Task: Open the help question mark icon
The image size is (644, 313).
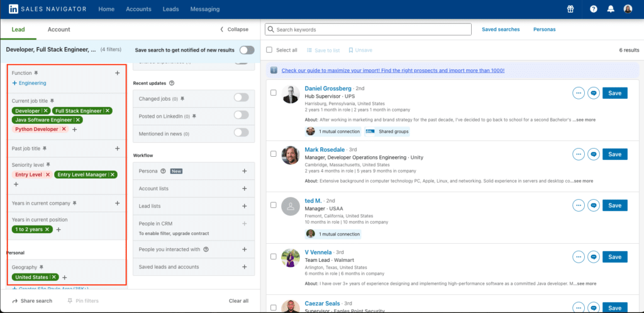Action: (593, 9)
